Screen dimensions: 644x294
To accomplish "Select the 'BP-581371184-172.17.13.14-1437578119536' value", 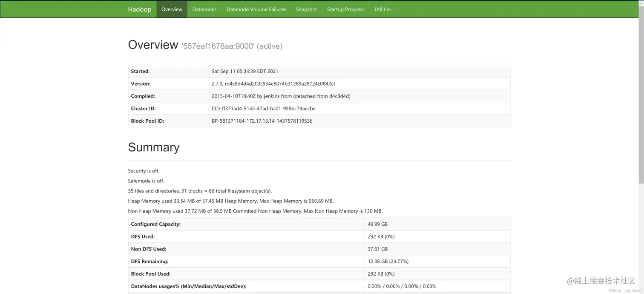I will (x=262, y=121).
